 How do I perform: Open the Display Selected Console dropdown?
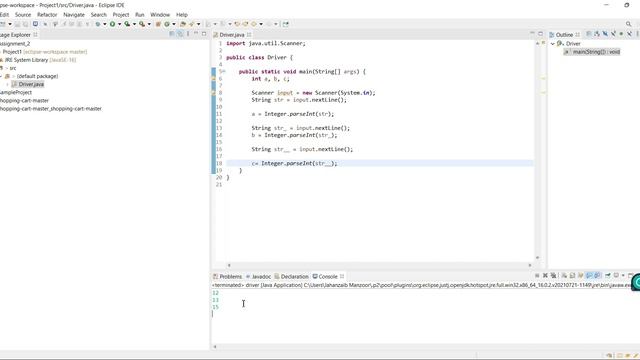click(623, 276)
